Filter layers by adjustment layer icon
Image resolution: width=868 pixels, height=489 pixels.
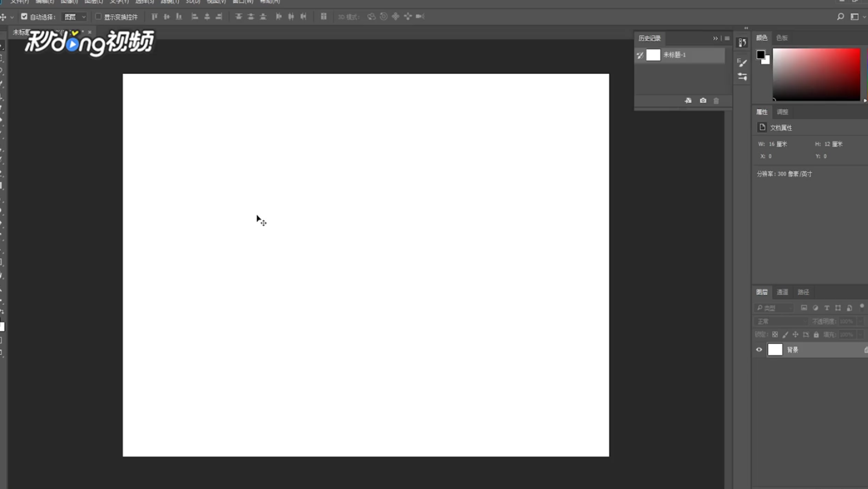pos(816,308)
